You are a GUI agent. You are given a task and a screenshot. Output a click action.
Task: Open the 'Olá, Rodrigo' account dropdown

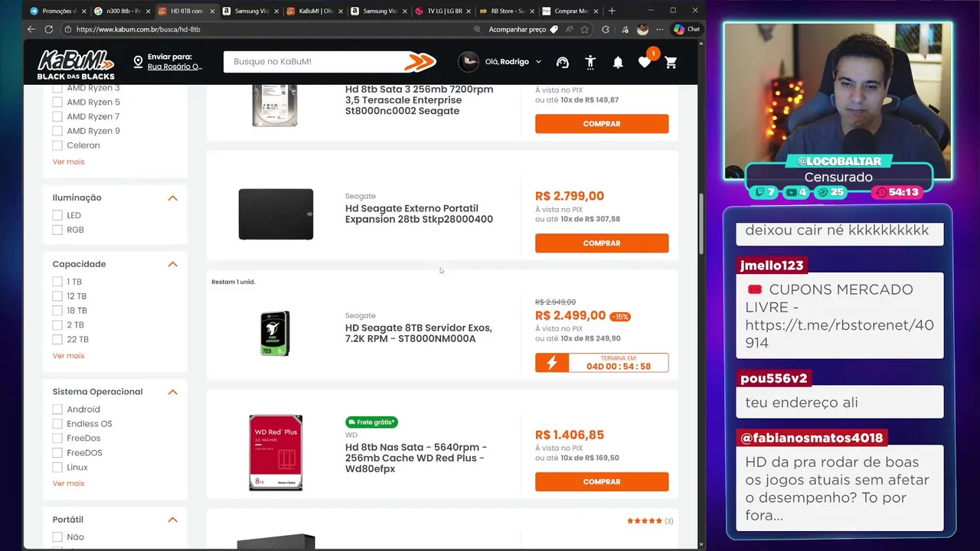coord(513,62)
